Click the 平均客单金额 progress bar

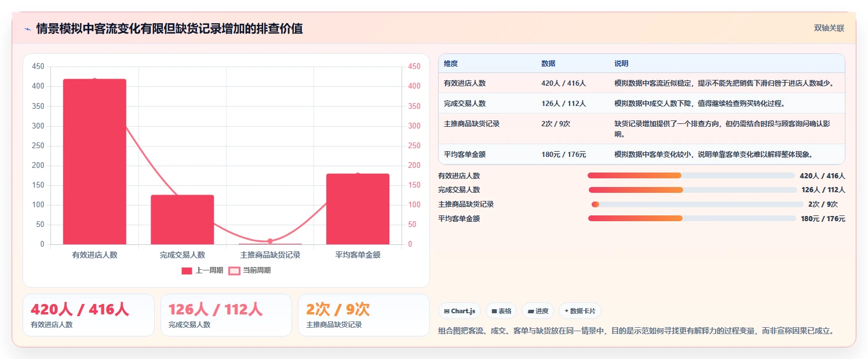click(x=692, y=218)
